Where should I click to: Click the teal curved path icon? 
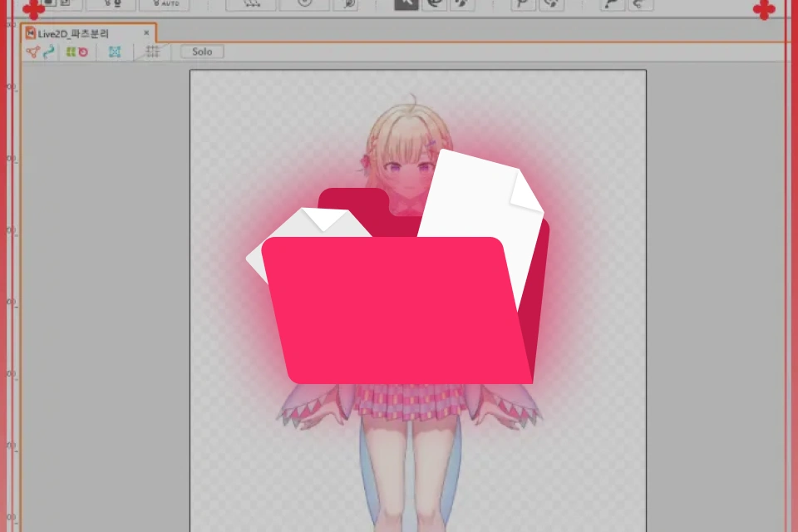[49, 52]
